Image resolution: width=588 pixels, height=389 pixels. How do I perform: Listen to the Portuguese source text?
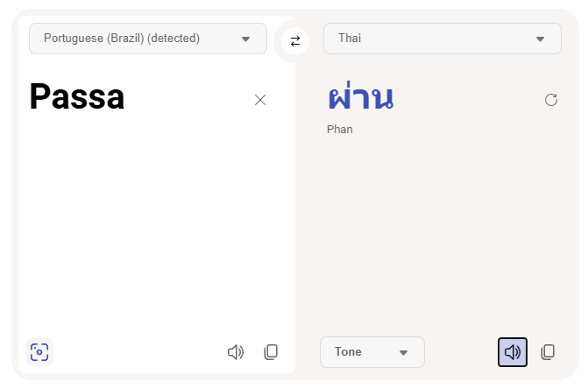click(235, 352)
